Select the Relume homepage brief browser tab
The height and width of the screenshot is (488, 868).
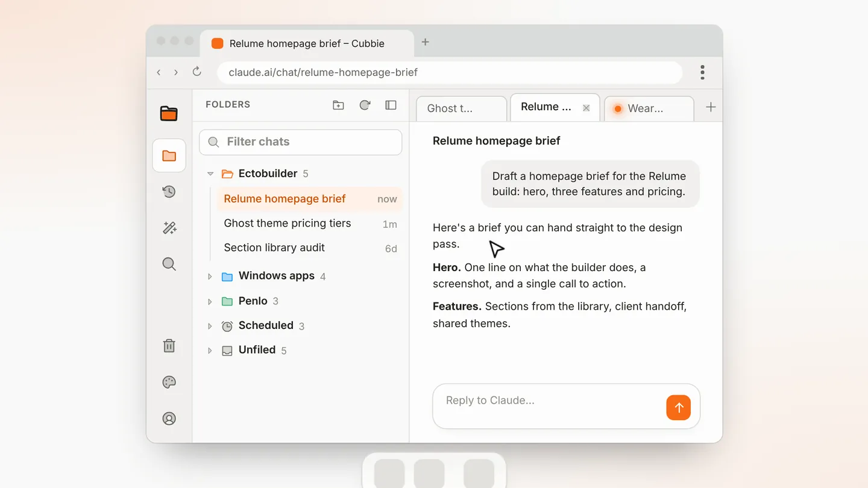click(307, 43)
